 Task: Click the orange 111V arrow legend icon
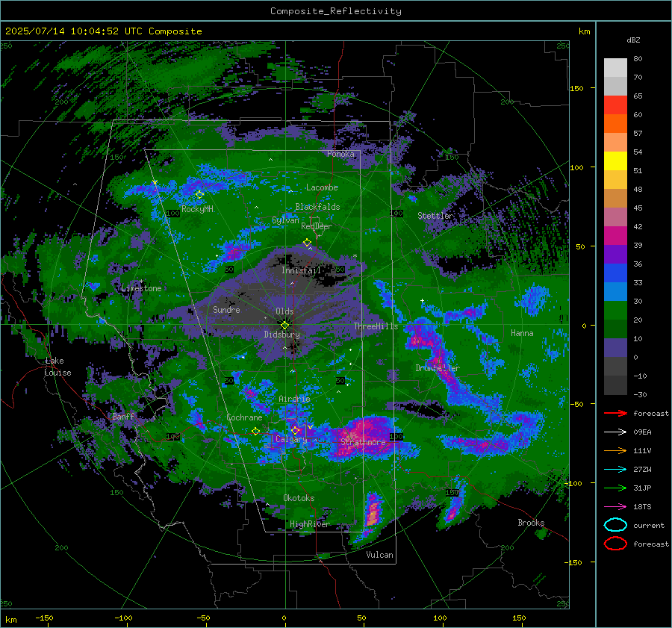pyautogui.click(x=615, y=450)
